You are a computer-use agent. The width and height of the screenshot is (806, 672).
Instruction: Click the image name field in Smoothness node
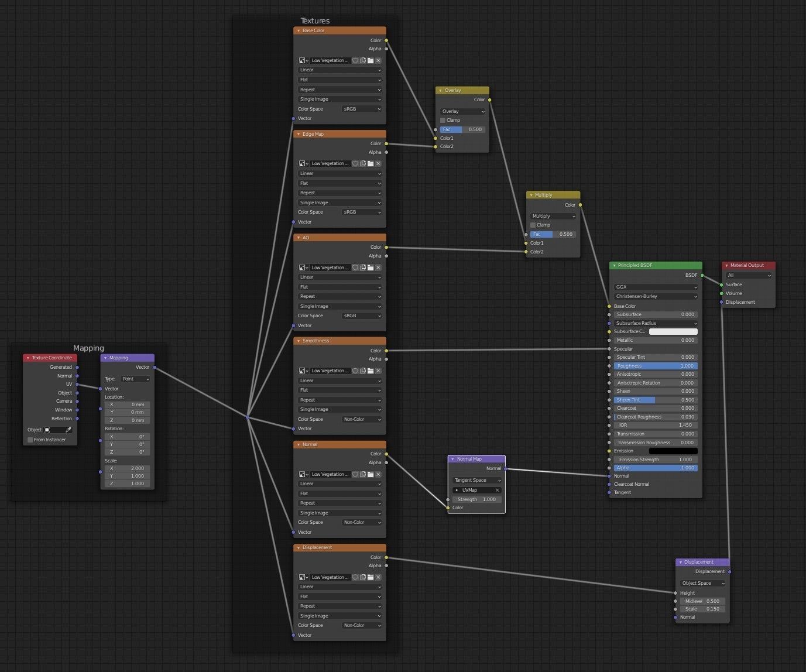(x=330, y=371)
